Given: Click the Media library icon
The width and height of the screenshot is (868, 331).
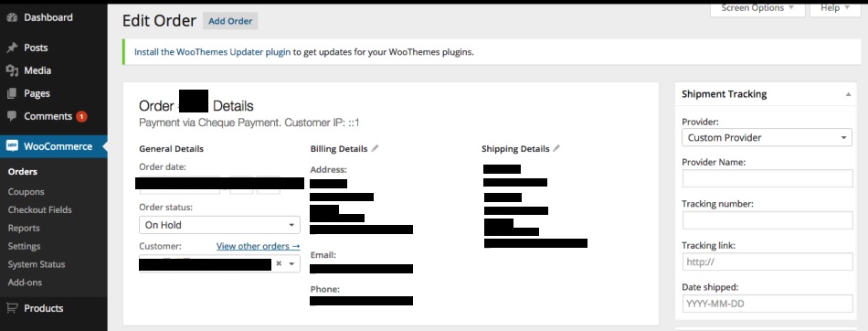Looking at the screenshot, I should 12,70.
